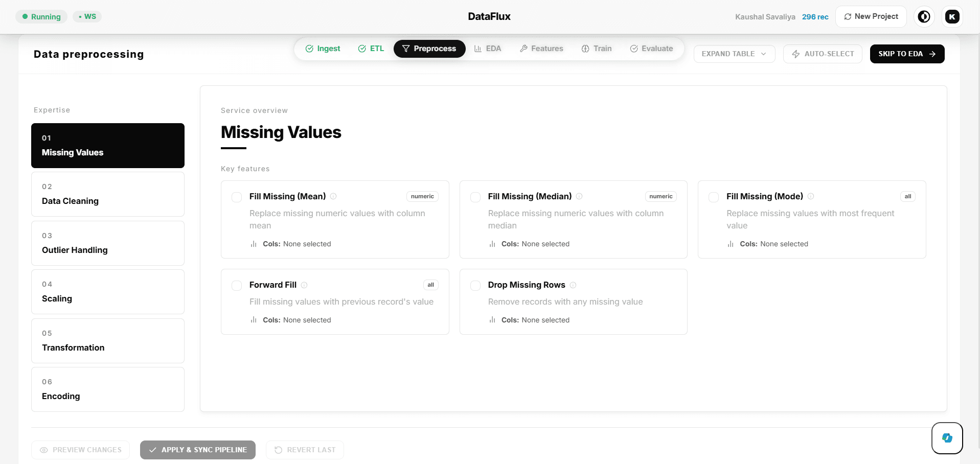Click the 296 rec record counter link
This screenshot has width=980, height=464.
pyautogui.click(x=815, y=17)
